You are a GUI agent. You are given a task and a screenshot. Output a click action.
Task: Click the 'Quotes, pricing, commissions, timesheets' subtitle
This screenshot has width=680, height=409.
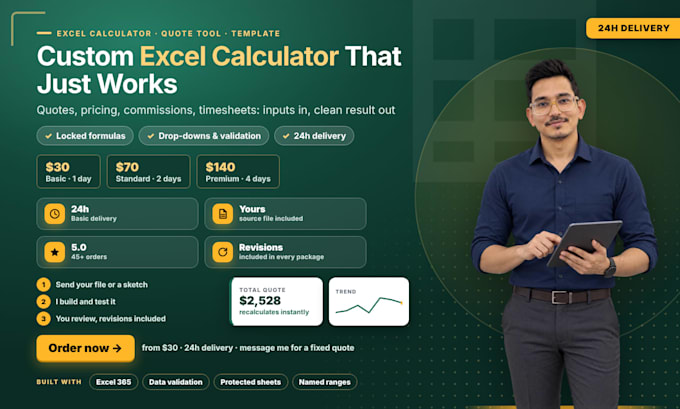click(x=216, y=110)
